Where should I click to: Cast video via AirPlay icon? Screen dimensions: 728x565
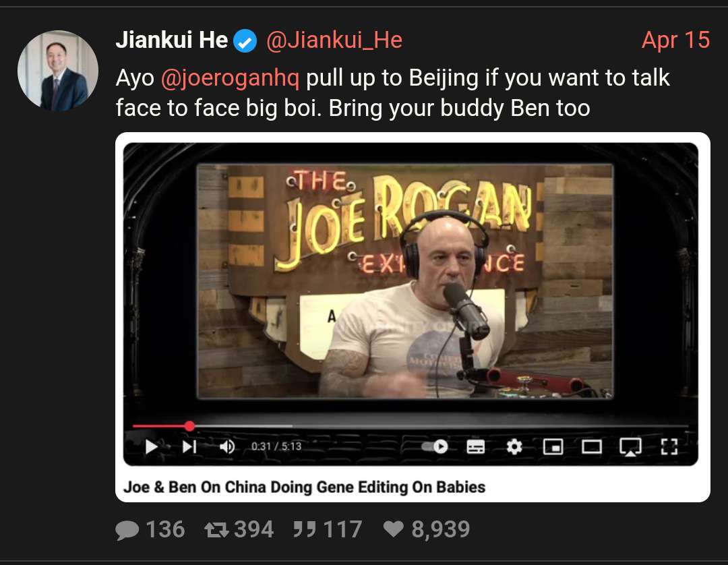pos(630,447)
